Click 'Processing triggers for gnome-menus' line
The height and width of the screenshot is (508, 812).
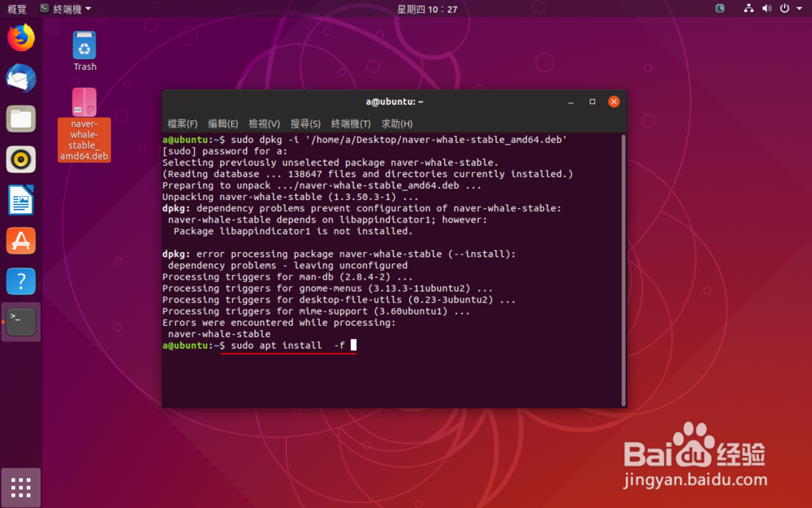pos(327,289)
